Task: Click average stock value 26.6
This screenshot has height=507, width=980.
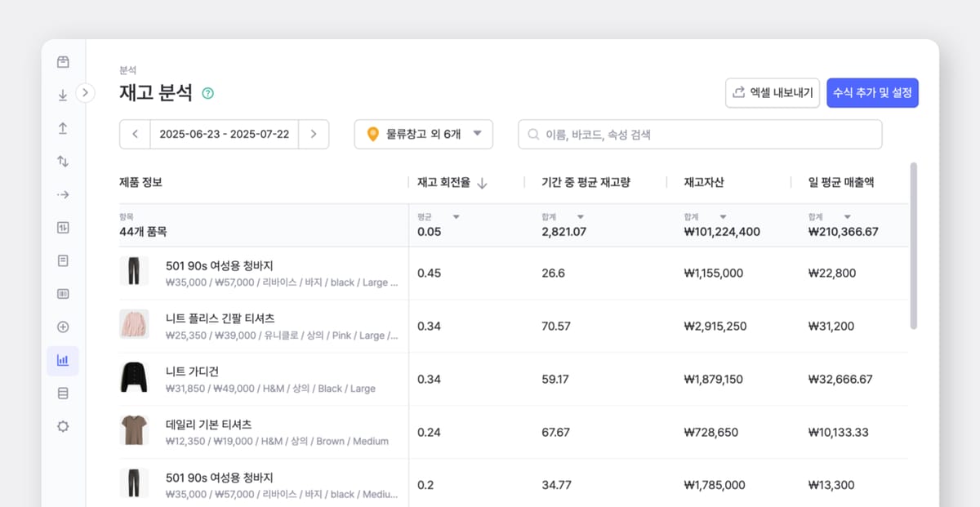Action: 553,273
